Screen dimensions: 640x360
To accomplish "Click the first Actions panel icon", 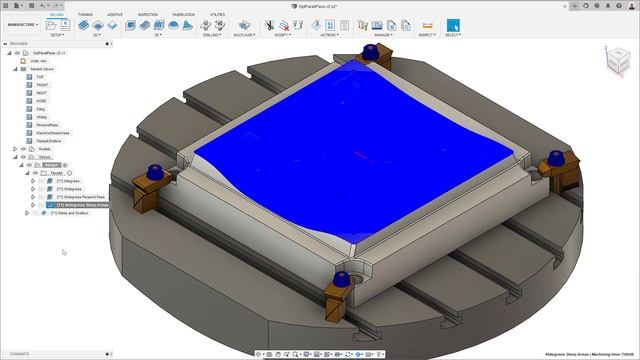I will [x=316, y=25].
